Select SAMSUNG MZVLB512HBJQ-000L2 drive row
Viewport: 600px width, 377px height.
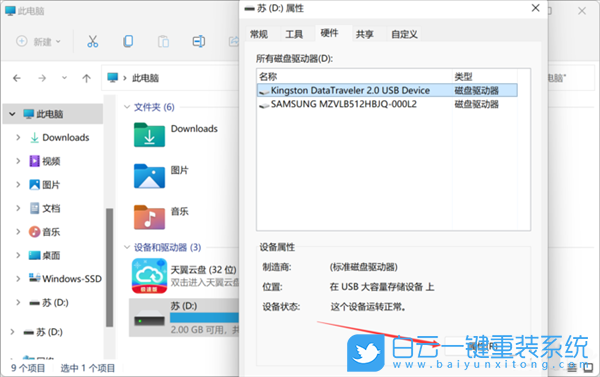tap(387, 104)
